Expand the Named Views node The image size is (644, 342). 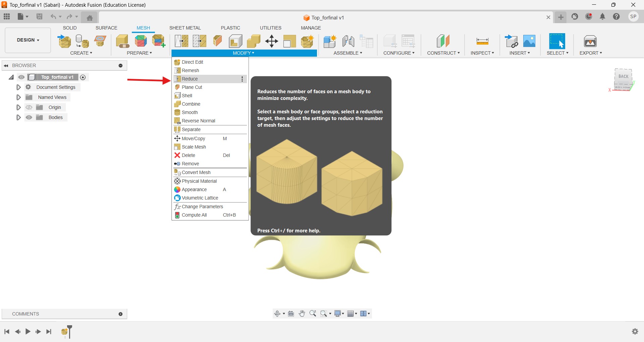point(18,97)
